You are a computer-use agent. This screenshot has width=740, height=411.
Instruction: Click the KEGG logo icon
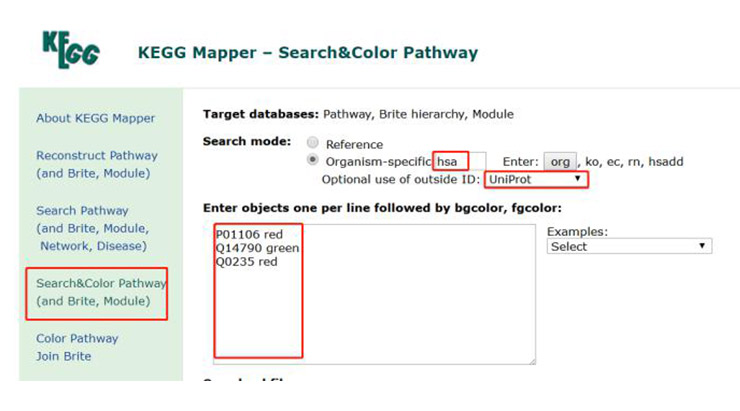(x=71, y=50)
